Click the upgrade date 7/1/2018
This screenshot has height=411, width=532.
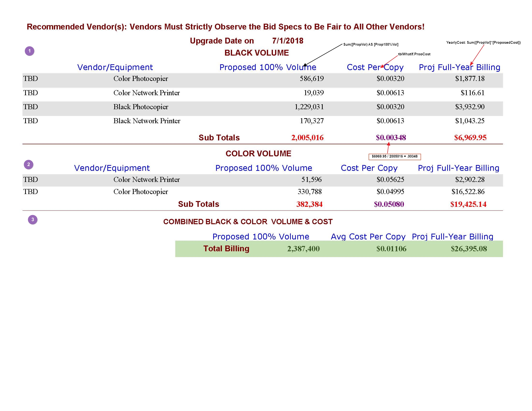click(x=287, y=41)
